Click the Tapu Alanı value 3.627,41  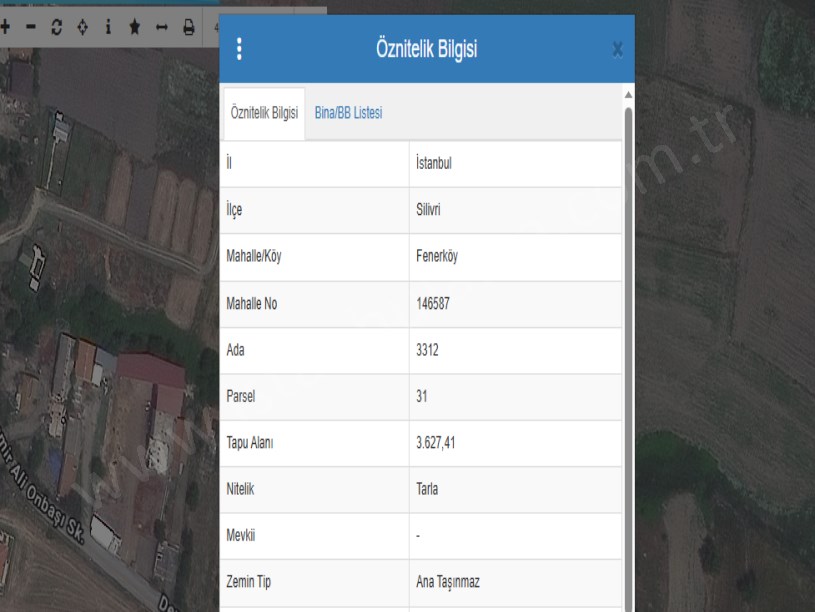[438, 443]
